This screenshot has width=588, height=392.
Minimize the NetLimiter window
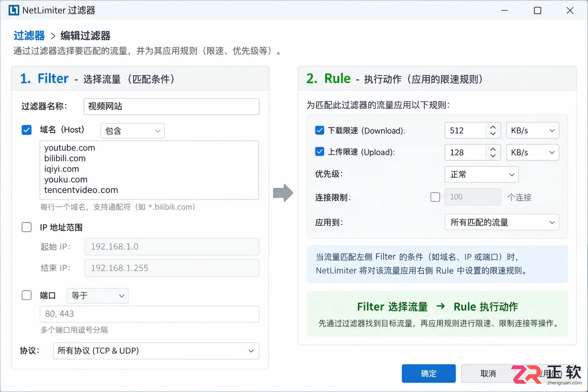(x=505, y=11)
